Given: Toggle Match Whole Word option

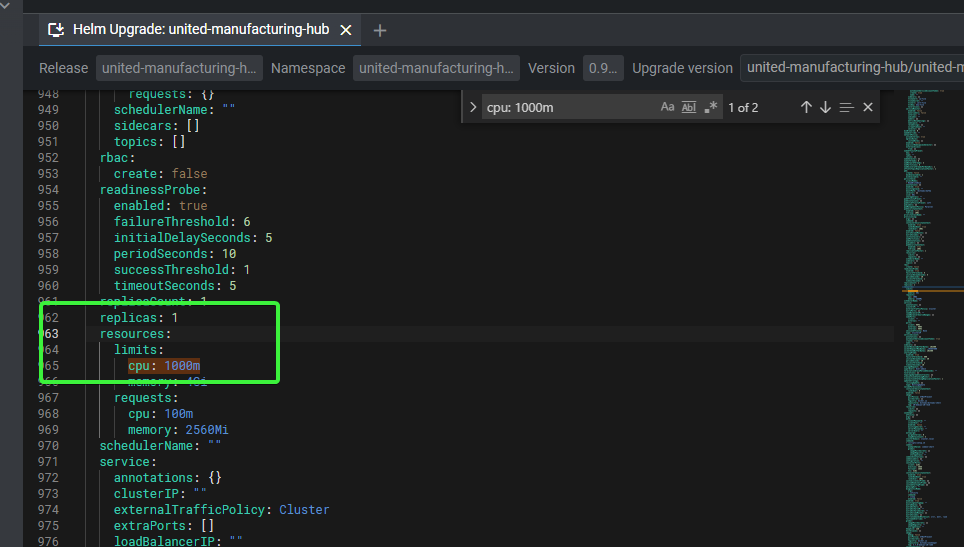Looking at the screenshot, I should [689, 107].
